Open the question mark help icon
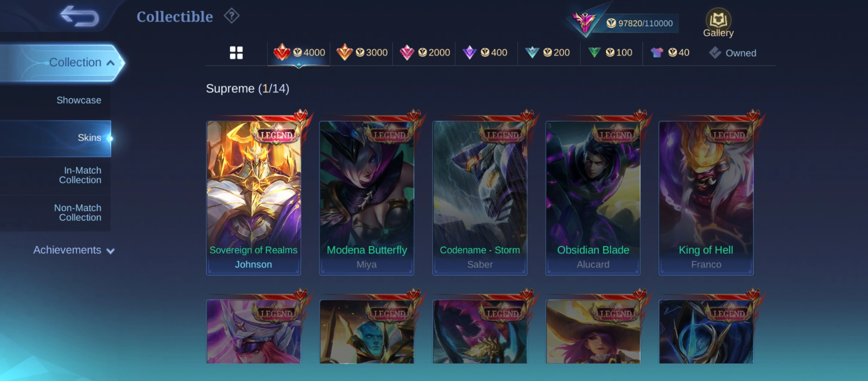 pyautogui.click(x=231, y=16)
